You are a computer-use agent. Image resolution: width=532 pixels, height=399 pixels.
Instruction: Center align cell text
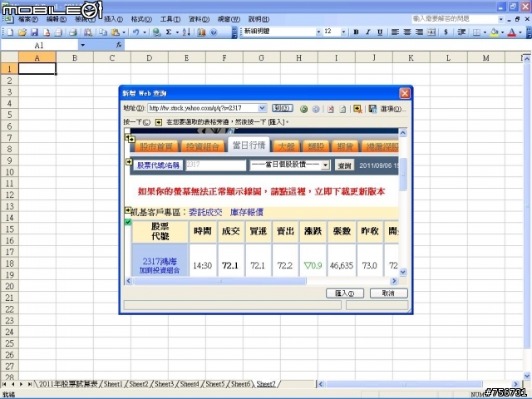pos(407,32)
